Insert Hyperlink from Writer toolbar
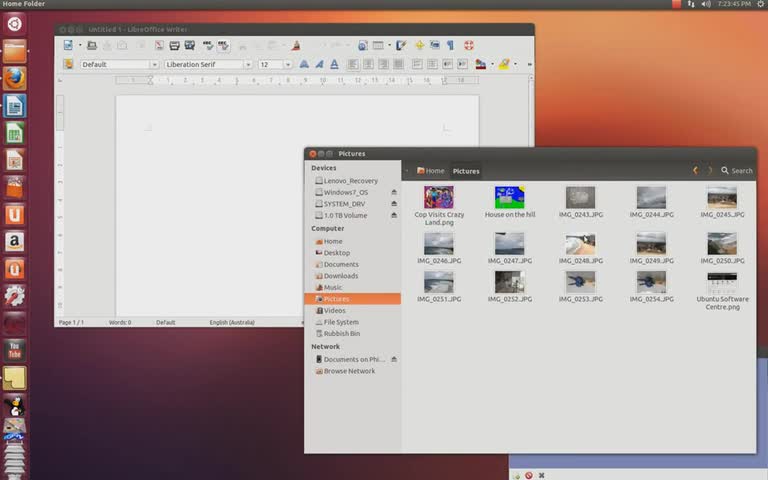Viewport: 768px width, 480px height. [362, 46]
